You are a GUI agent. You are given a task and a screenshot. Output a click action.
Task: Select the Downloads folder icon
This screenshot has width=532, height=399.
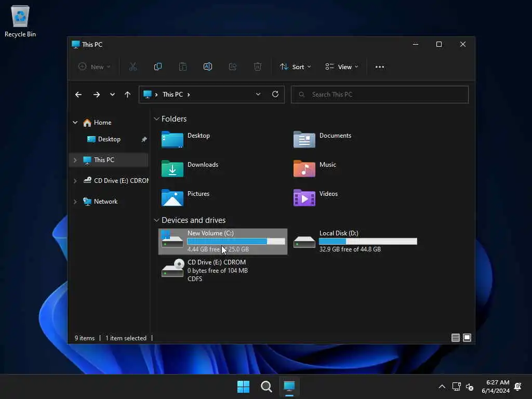pyautogui.click(x=172, y=168)
